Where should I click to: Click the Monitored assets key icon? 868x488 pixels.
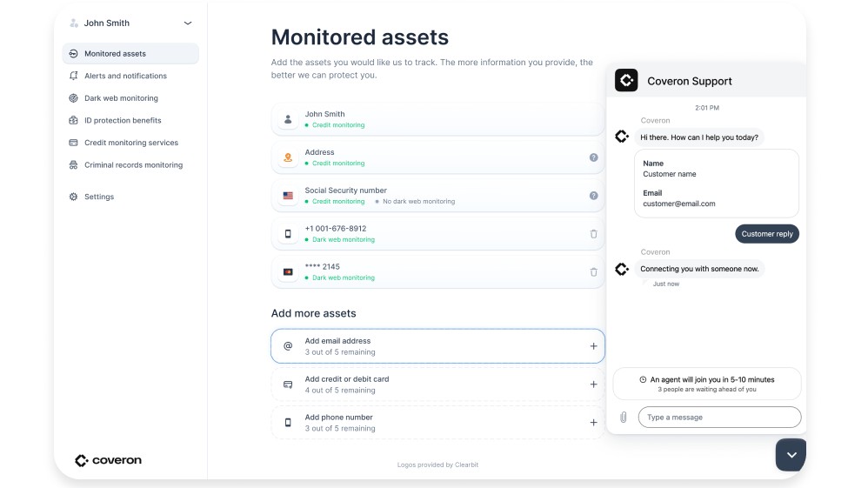(x=73, y=54)
